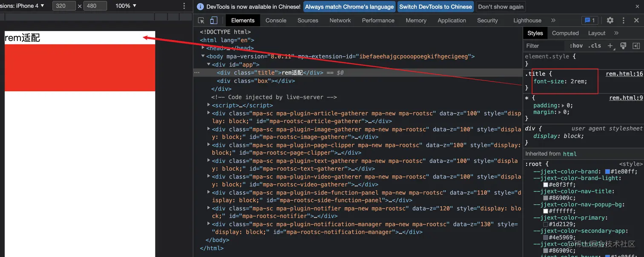The height and width of the screenshot is (257, 644).
Task: Open color picker for #ffffff swatch
Action: click(546, 211)
